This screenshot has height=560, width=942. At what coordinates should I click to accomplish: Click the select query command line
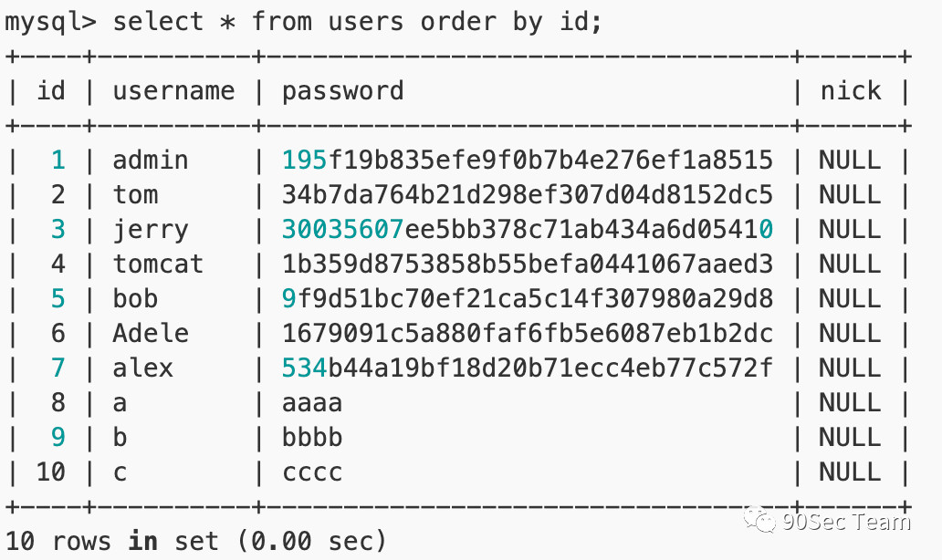point(303,22)
